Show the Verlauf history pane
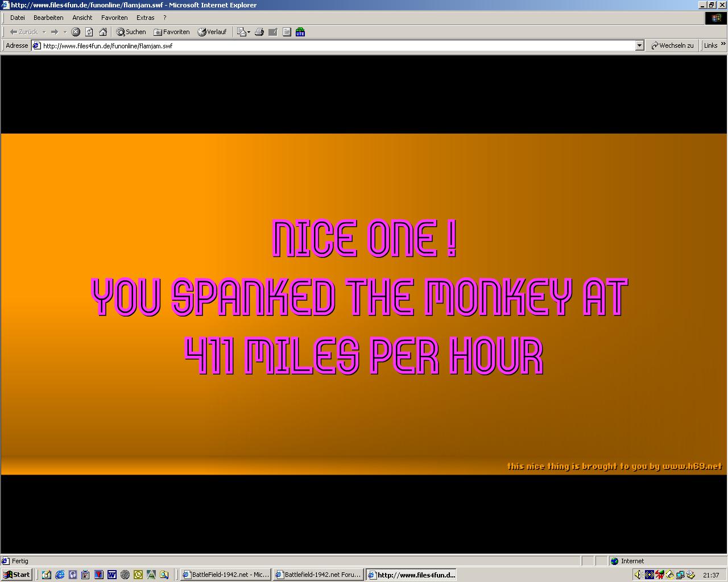 (212, 32)
